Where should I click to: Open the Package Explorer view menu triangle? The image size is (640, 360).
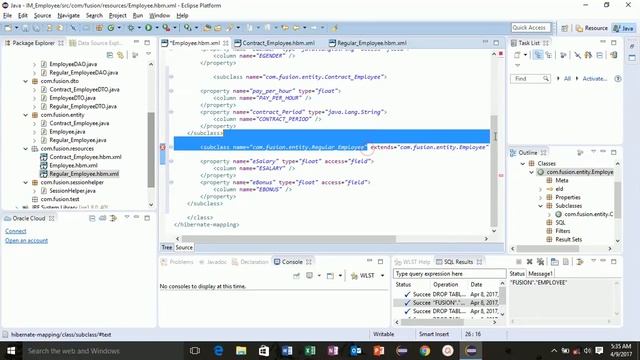pos(149,54)
